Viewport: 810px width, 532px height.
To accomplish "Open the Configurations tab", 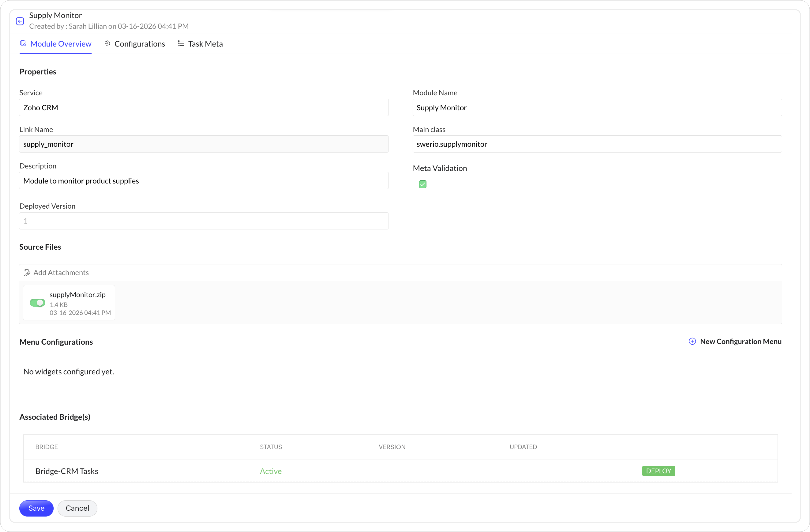I will click(140, 44).
